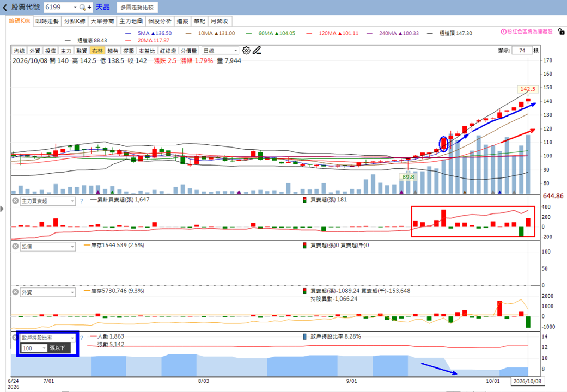Close the 散戶持股比率 indicator panel
567x392 pixels.
(x=15, y=338)
